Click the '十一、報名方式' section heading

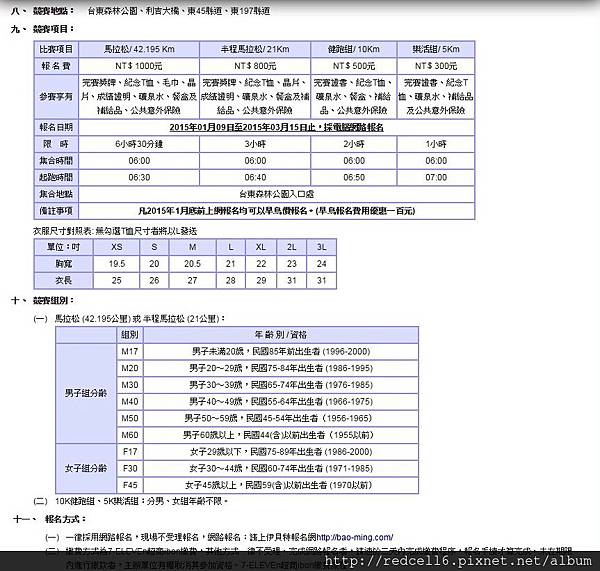click(50, 519)
